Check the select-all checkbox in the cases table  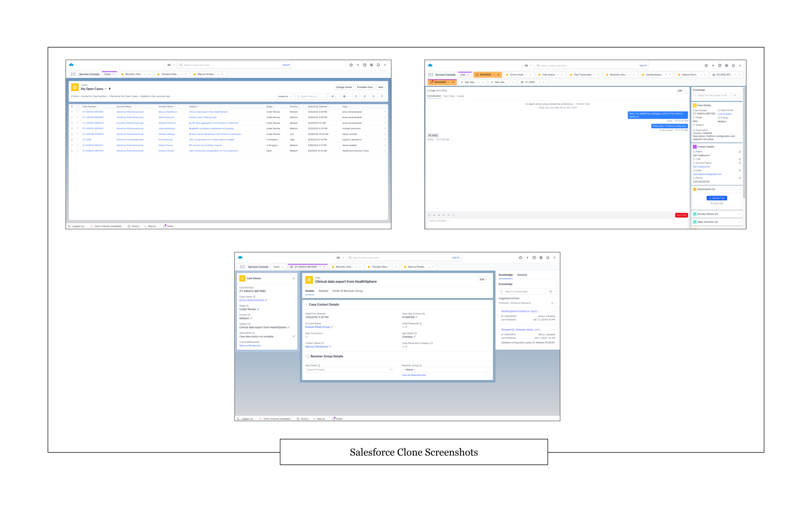(78, 106)
